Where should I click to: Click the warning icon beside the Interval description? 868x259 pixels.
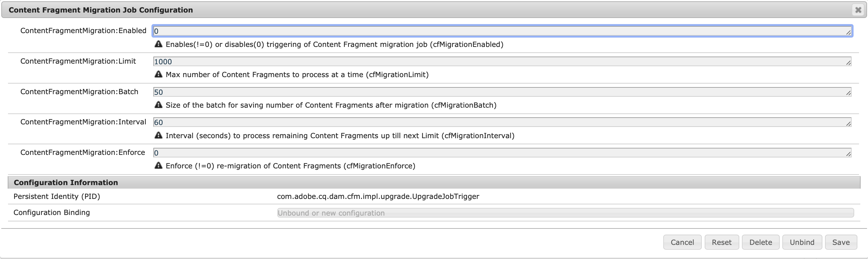[159, 135]
